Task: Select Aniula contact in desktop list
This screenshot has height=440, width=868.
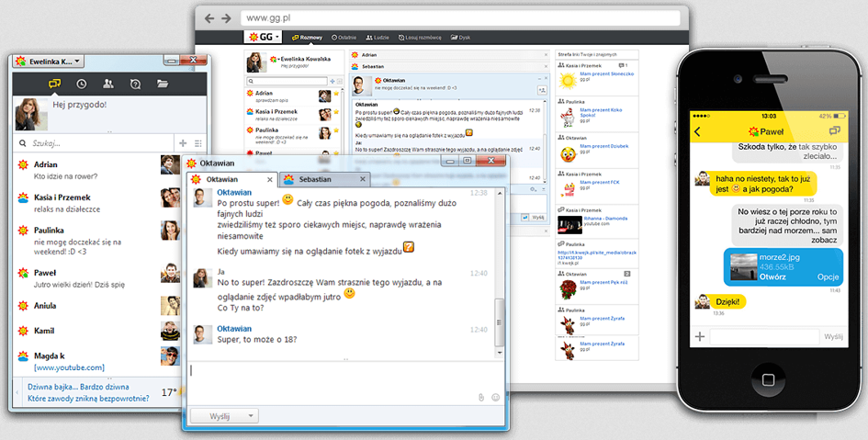Action: point(98,306)
